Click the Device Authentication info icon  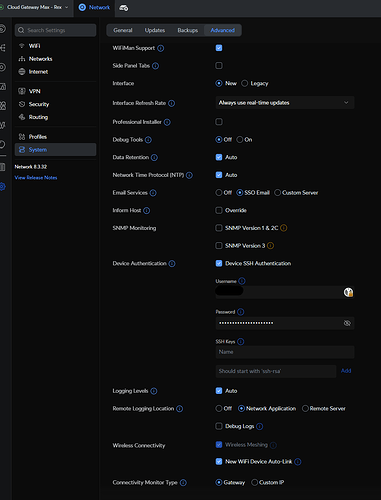point(172,264)
